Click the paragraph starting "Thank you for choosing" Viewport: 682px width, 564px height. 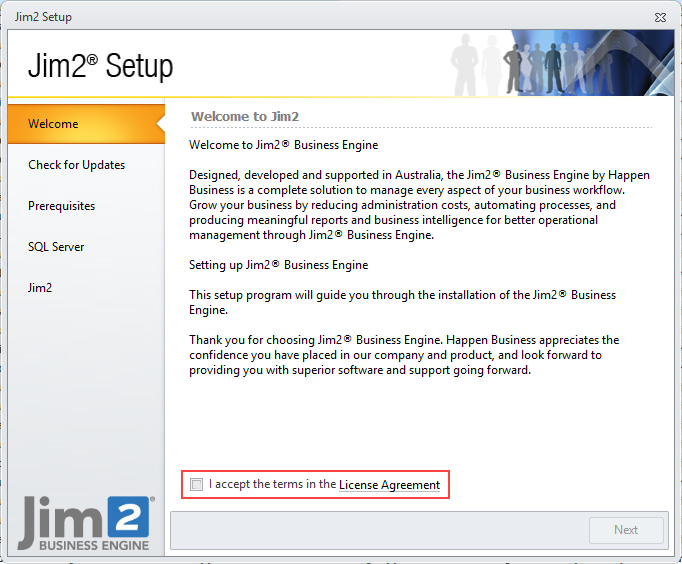point(404,355)
